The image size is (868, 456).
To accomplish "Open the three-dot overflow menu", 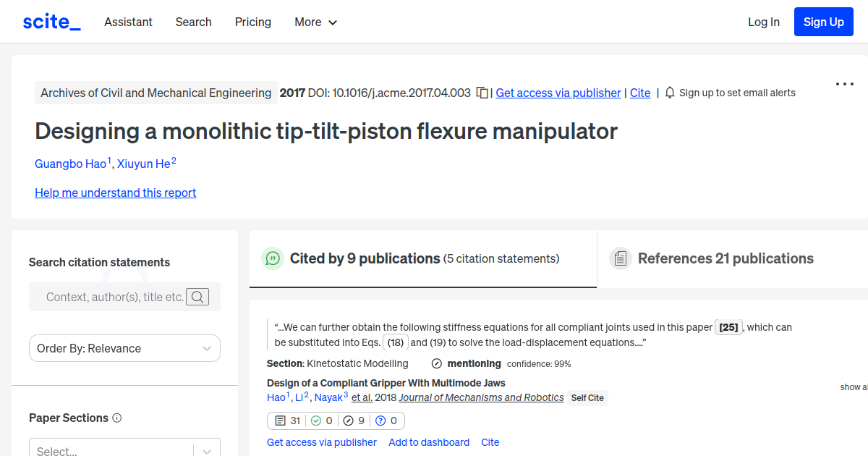I will 844,84.
